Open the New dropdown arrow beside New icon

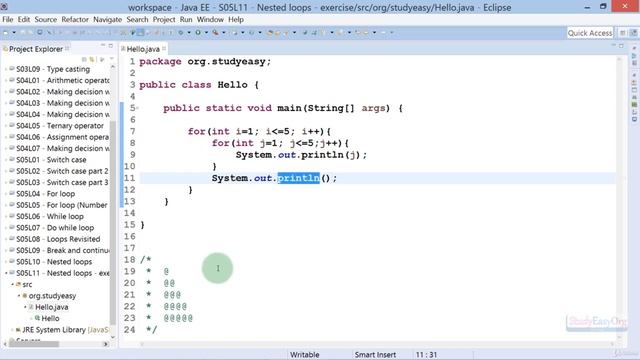pos(14,33)
